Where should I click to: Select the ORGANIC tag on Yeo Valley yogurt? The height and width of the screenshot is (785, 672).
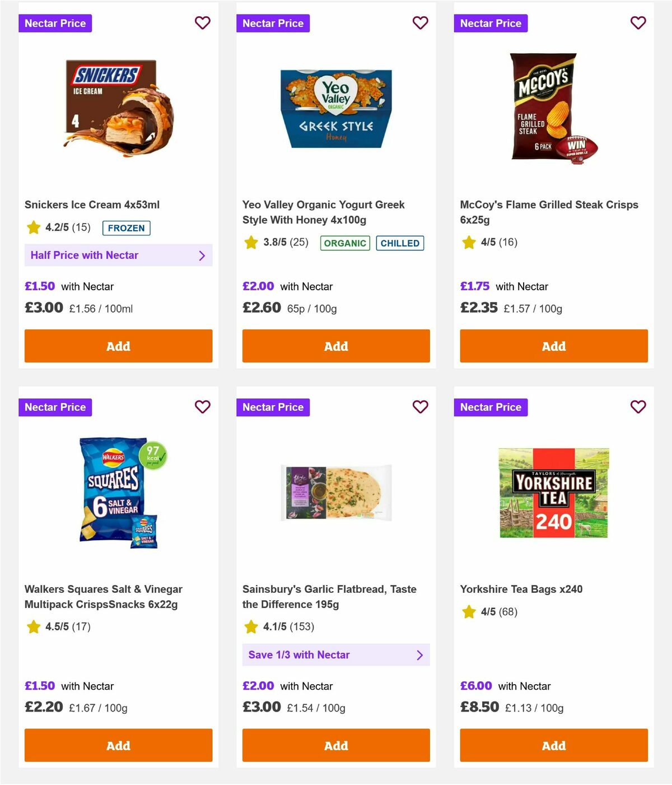click(345, 243)
